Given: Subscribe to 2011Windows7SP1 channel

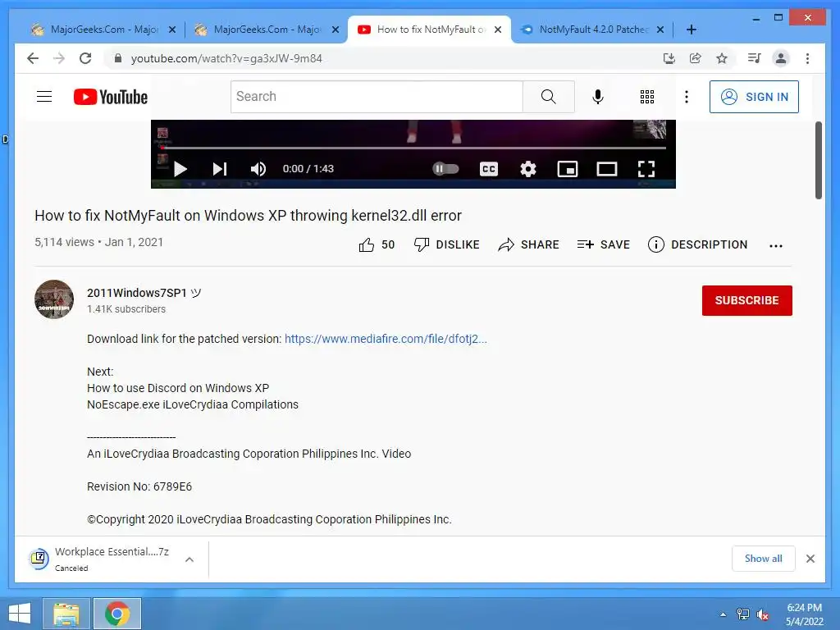Looking at the screenshot, I should [746, 300].
